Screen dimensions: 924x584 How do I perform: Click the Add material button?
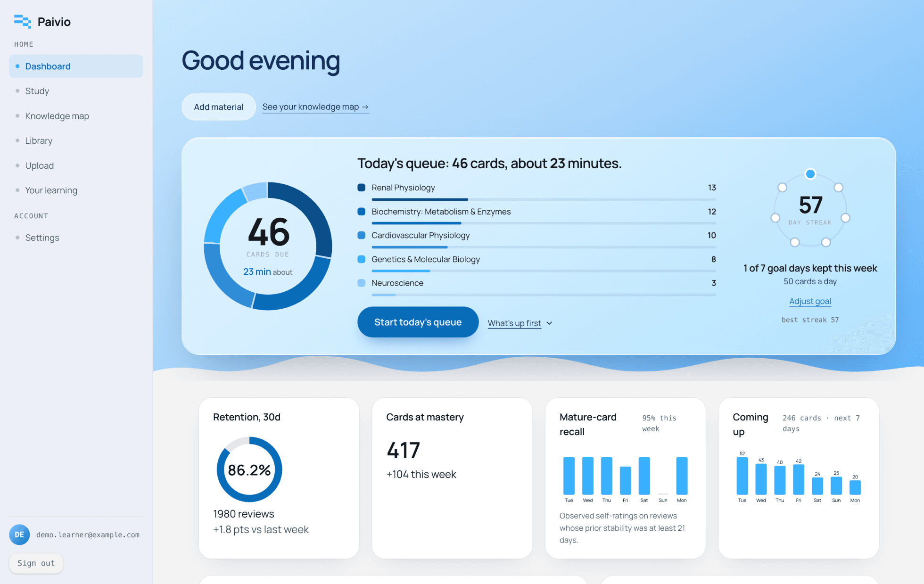219,107
